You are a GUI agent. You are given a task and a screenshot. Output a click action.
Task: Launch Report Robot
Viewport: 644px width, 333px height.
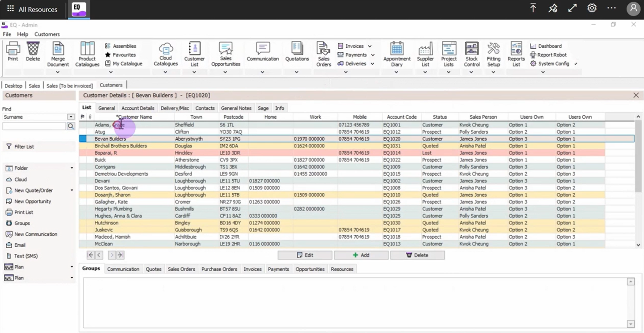coord(548,55)
